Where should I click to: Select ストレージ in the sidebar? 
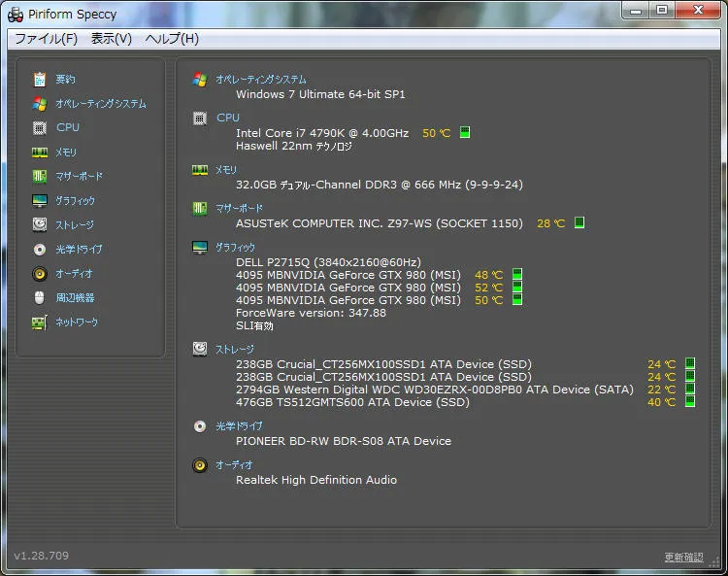(75, 224)
